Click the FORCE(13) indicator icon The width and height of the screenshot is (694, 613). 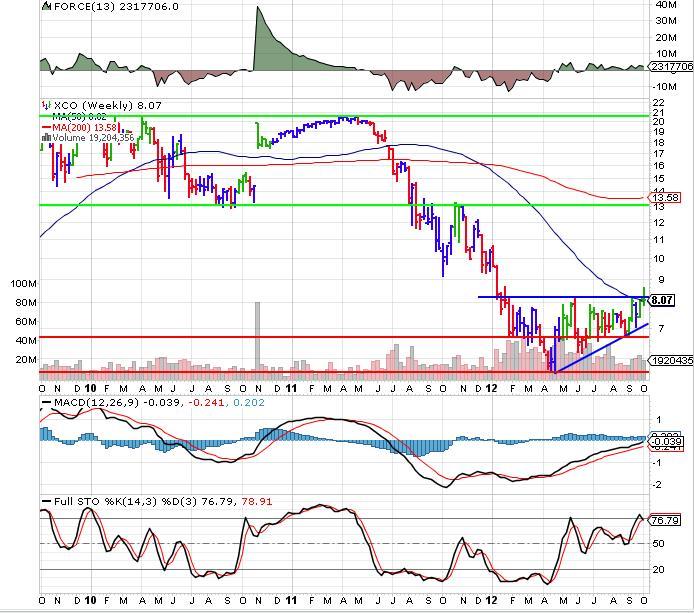(46, 6)
